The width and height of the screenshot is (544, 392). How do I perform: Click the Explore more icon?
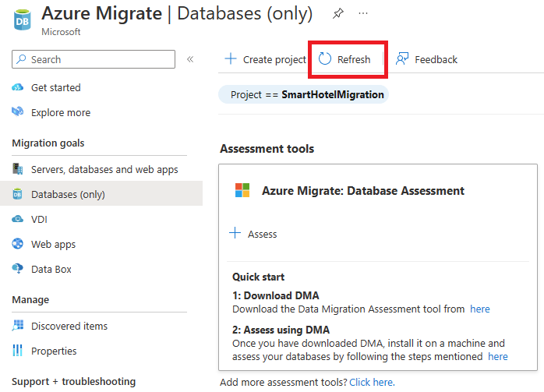tap(17, 111)
